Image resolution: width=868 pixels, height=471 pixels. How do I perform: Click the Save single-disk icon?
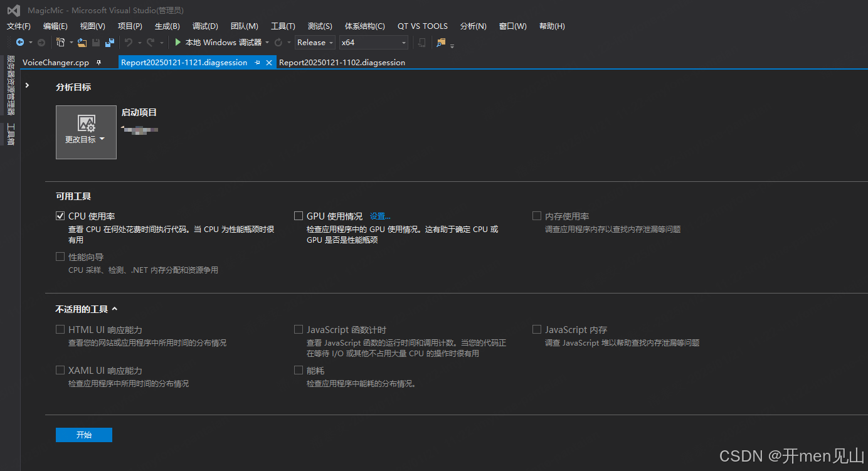point(96,43)
